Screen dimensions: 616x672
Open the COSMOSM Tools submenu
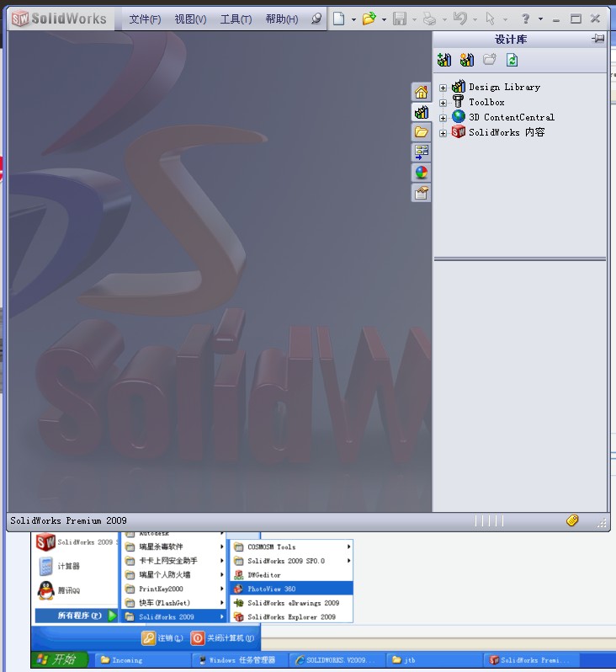292,547
